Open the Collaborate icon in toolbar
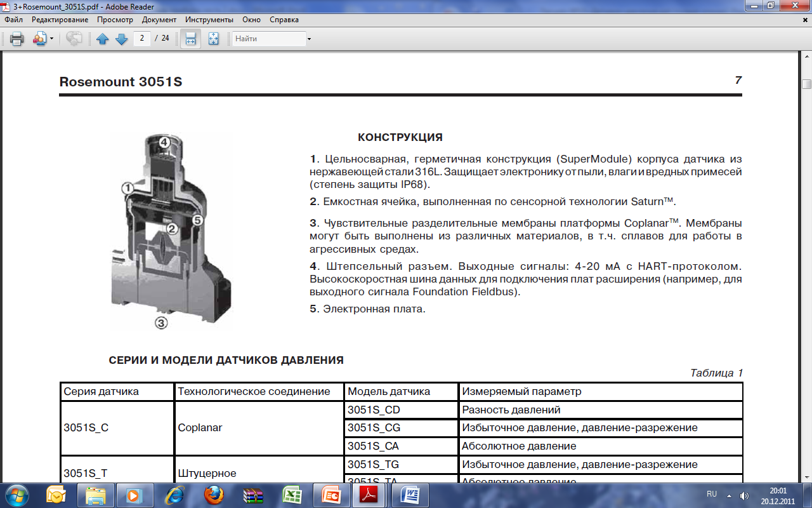Screen dimensions: 812x508 tap(40, 39)
